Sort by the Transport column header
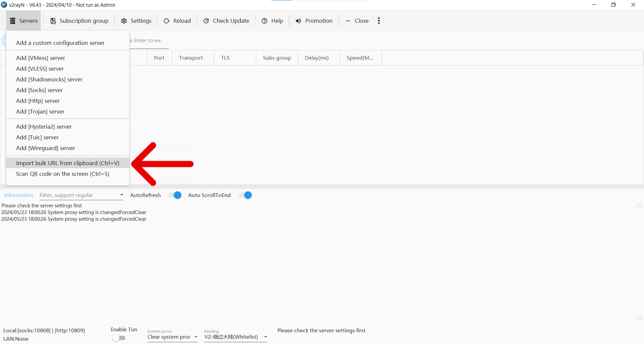Screen dimensions: 644x344 pyautogui.click(x=193, y=58)
